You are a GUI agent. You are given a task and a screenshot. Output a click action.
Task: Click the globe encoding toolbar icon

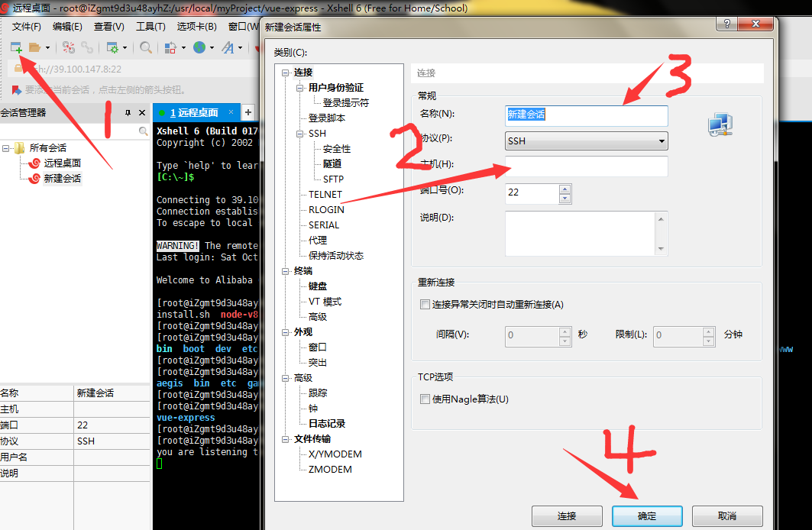point(199,47)
